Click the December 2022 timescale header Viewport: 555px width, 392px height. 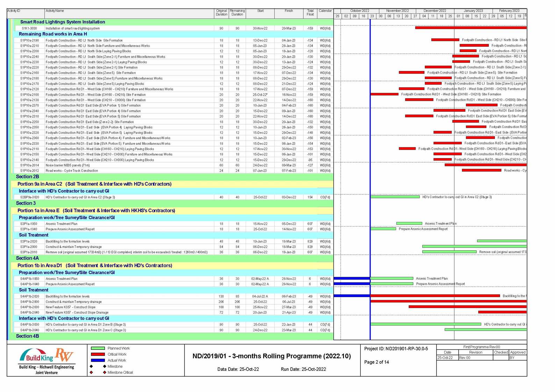pos(435,11)
